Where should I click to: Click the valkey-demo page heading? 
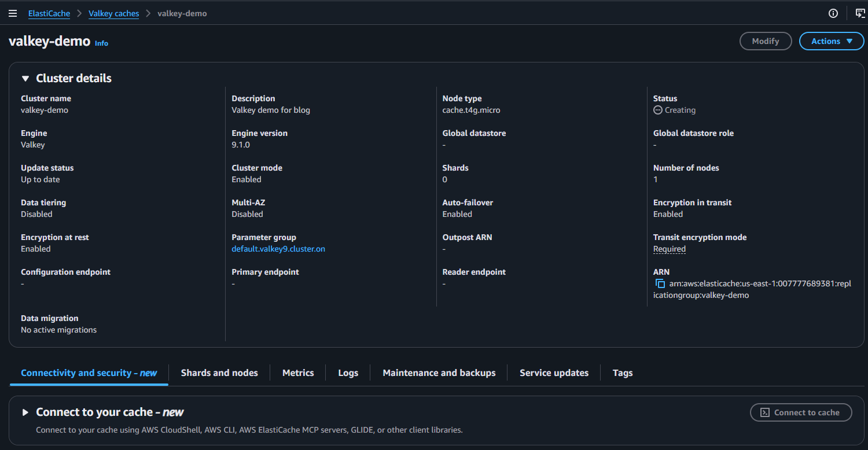point(50,41)
